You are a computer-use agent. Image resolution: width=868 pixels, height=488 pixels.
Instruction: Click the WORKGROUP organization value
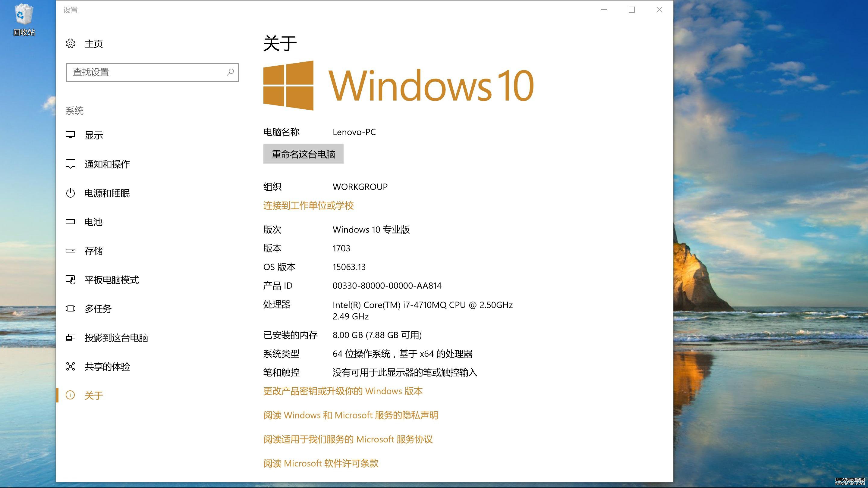(x=360, y=186)
